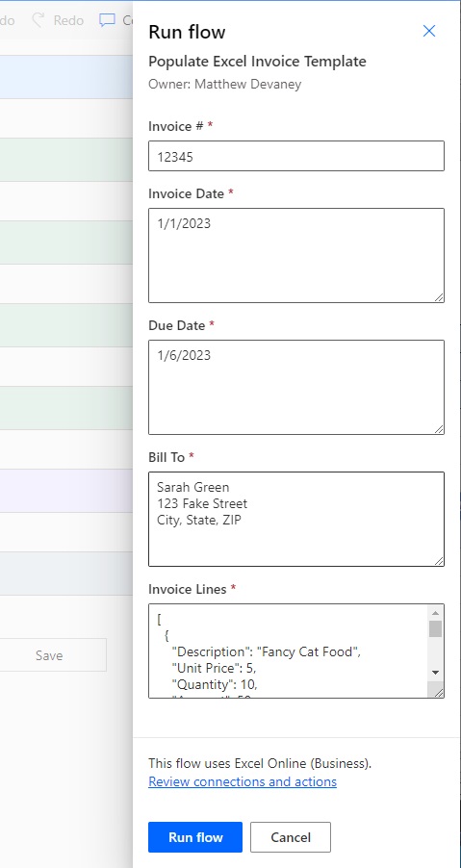Close the Run flow panel
Screen dimensions: 461x868
(x=429, y=31)
